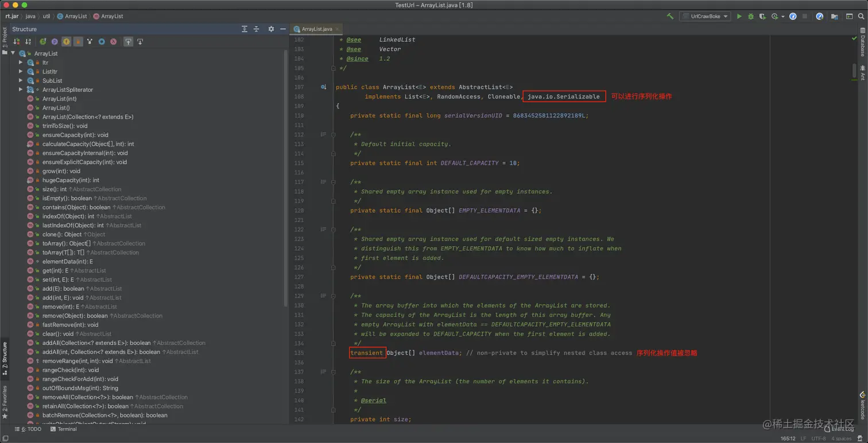Viewport: 868px width, 443px height.
Task: Run the UrlCrawBoke configuration
Action: point(739,17)
